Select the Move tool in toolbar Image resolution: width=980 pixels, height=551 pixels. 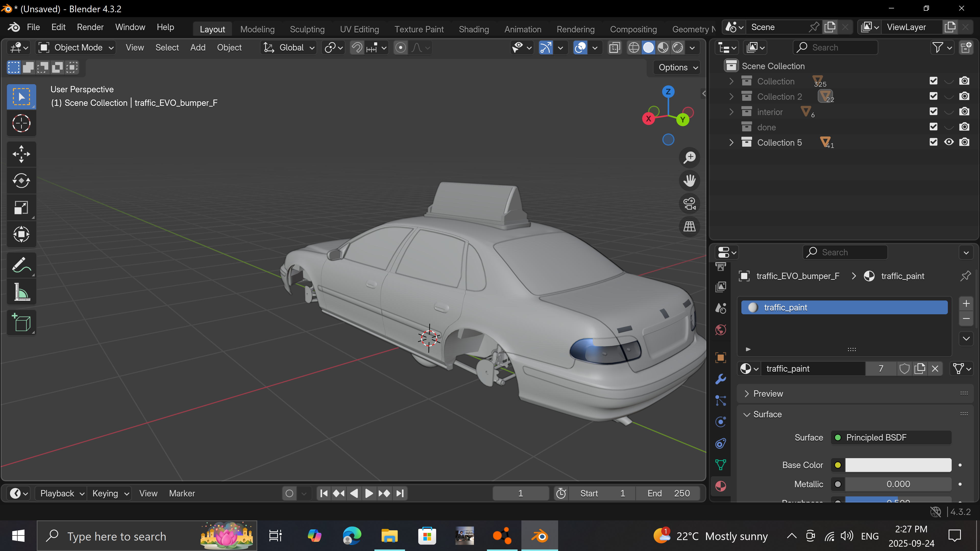(x=21, y=154)
